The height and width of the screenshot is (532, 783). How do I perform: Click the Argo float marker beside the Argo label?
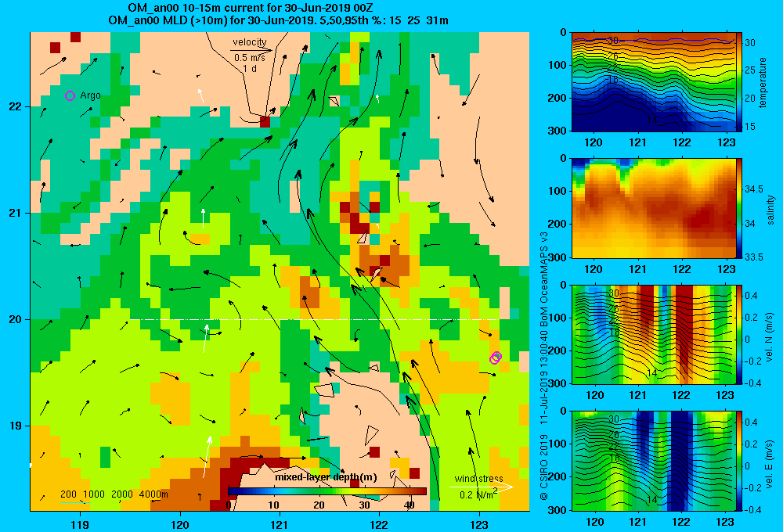point(70,95)
